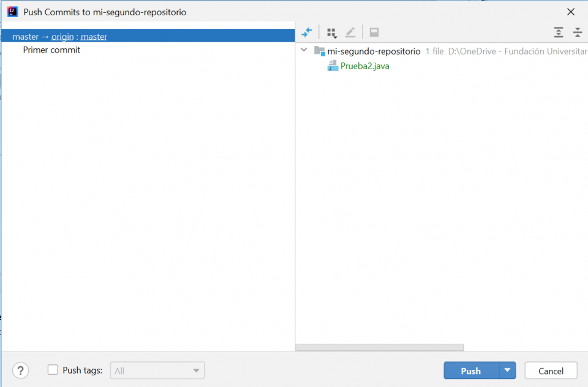This screenshot has height=387, width=588.
Task: Click the horizontal scrollbar in file panel
Action: tap(380, 348)
